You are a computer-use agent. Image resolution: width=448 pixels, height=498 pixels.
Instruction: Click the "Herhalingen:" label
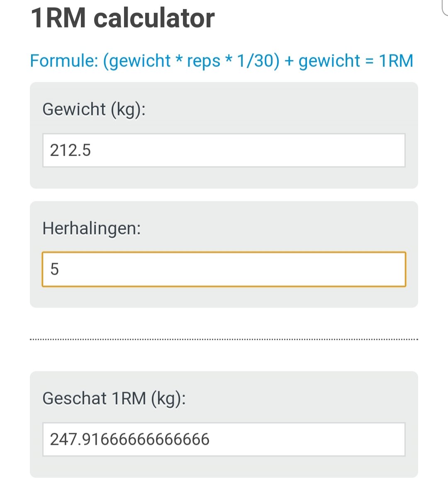[92, 228]
